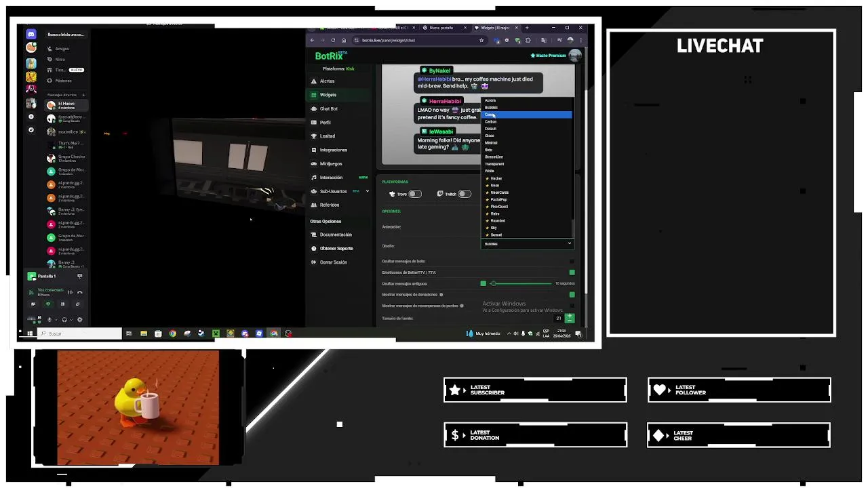Image resolution: width=868 pixels, height=488 pixels.
Task: Select Aurora from the design list
Action: 527,100
